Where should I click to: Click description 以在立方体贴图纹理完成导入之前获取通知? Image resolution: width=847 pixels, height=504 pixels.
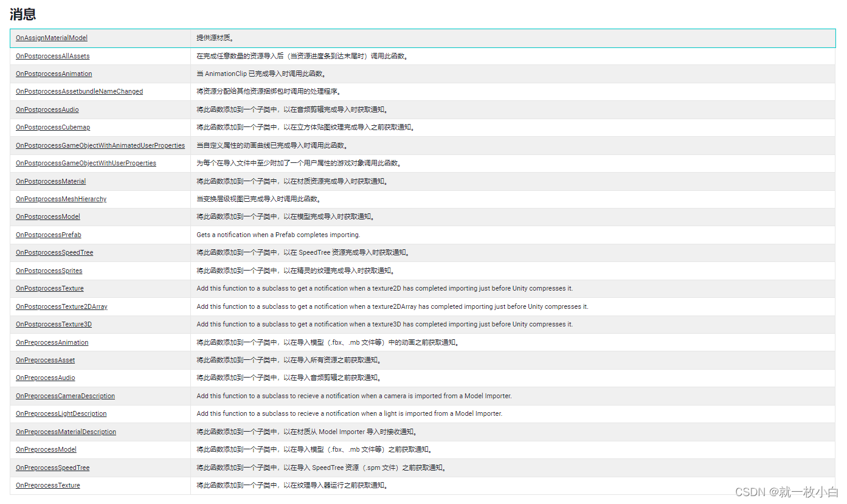pyautogui.click(x=306, y=127)
